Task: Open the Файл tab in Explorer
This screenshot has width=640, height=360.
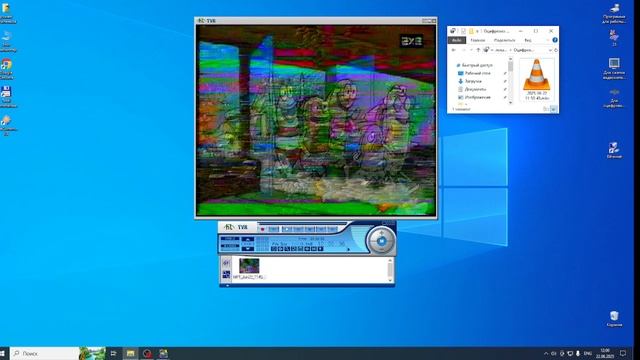Action: [x=457, y=40]
